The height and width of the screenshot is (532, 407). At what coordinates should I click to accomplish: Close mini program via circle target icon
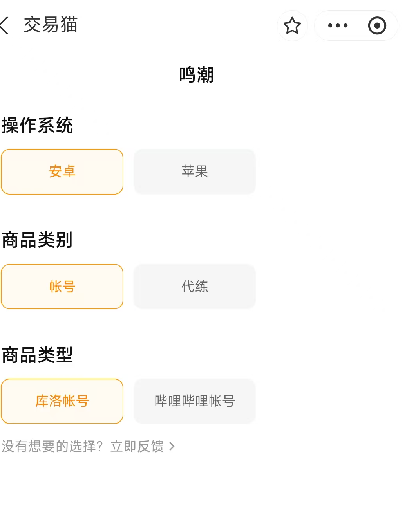pyautogui.click(x=377, y=26)
